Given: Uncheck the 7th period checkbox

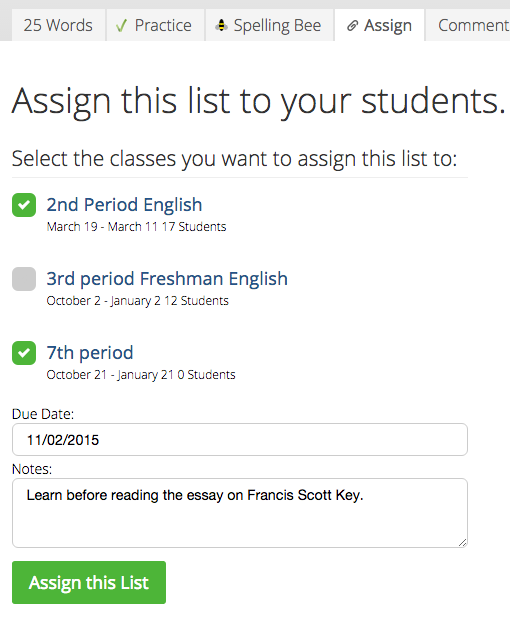Looking at the screenshot, I should click(24, 353).
